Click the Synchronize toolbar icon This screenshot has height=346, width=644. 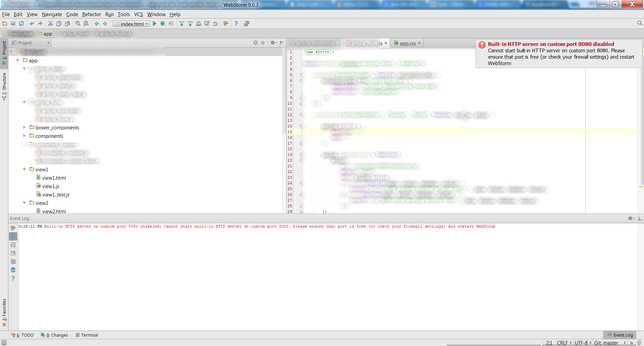(21, 23)
